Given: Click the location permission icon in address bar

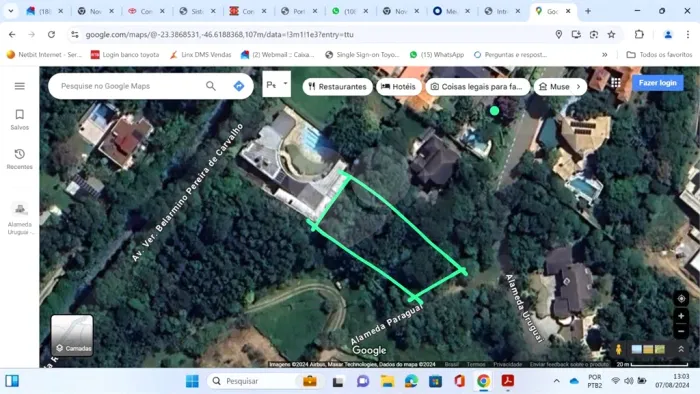Looking at the screenshot, I should 558,34.
